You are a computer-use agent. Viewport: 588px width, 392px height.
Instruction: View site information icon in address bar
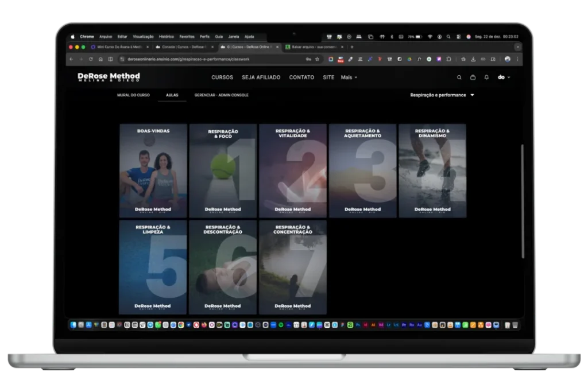(x=122, y=59)
